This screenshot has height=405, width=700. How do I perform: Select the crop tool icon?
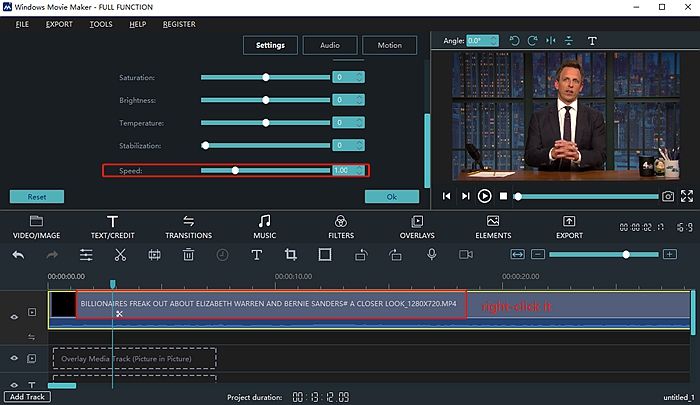pyautogui.click(x=291, y=255)
